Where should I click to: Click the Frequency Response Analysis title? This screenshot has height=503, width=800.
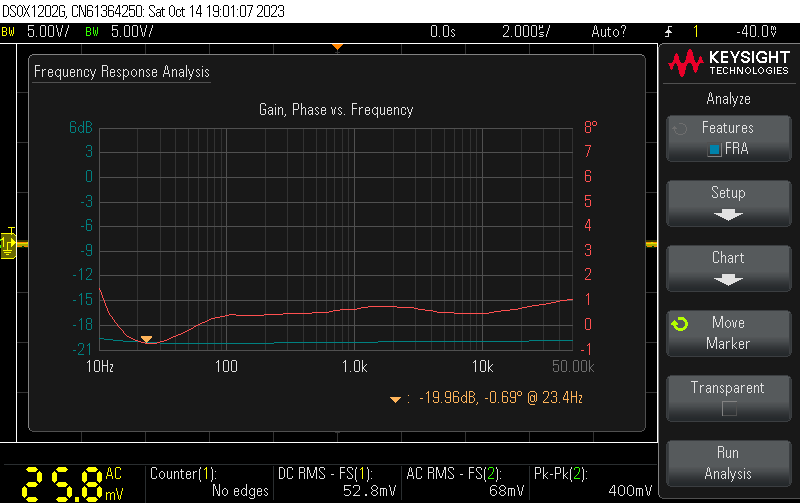(x=121, y=72)
